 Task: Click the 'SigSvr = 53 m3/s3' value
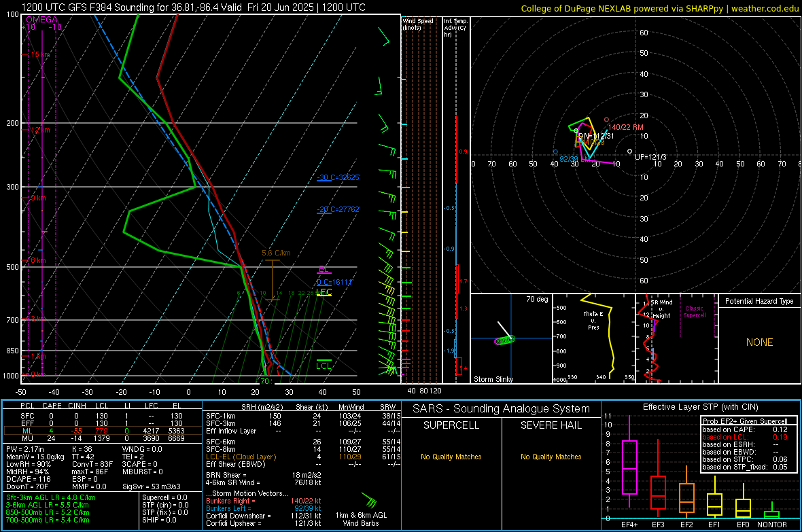click(153, 486)
